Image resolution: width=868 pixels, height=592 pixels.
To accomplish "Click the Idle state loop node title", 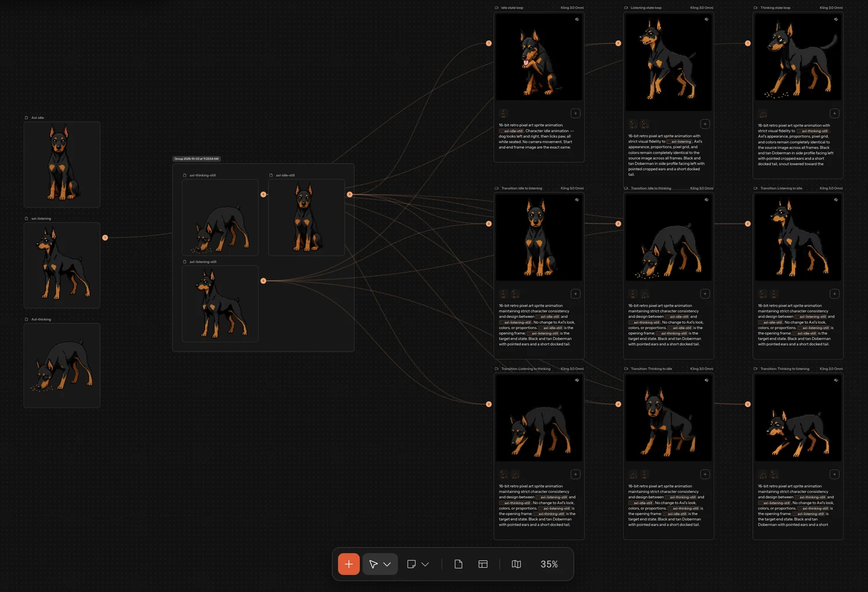I will [x=512, y=8].
